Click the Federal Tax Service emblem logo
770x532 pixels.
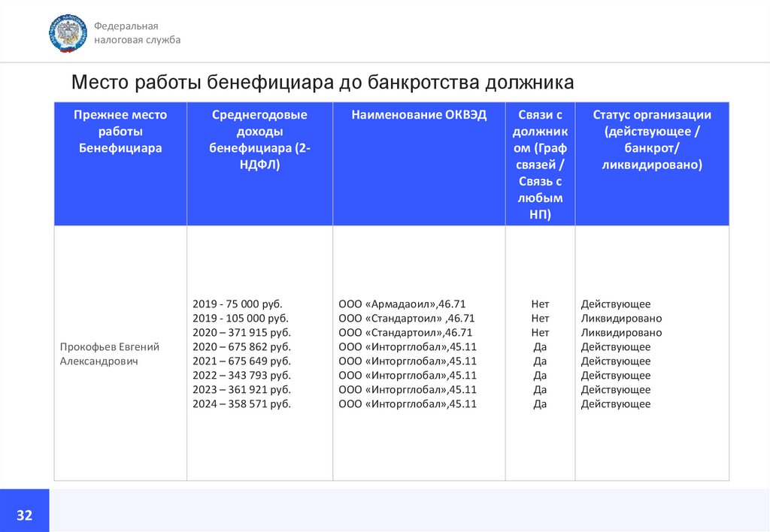[x=68, y=33]
